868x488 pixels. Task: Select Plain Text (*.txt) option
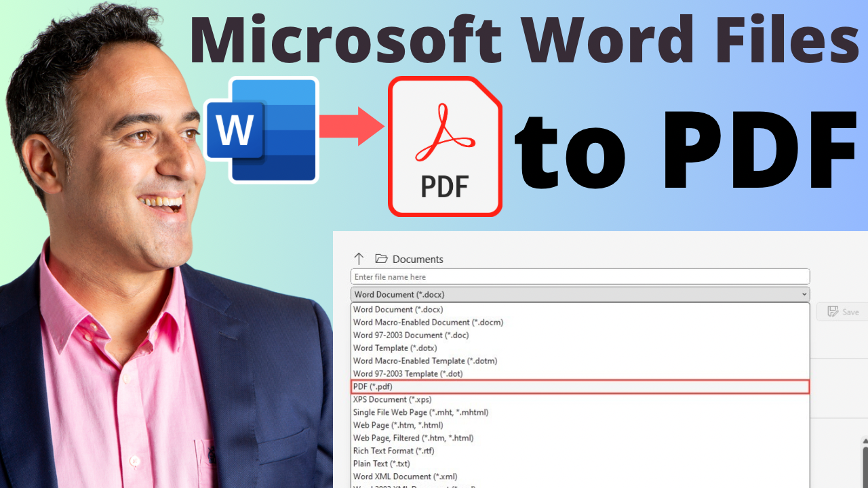point(580,464)
